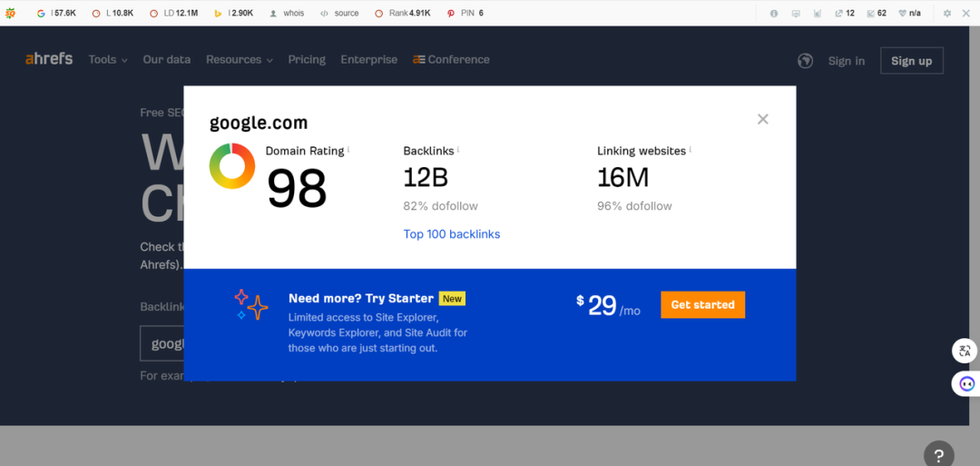Click the Top 100 backlinks link
980x466 pixels.
tap(451, 234)
